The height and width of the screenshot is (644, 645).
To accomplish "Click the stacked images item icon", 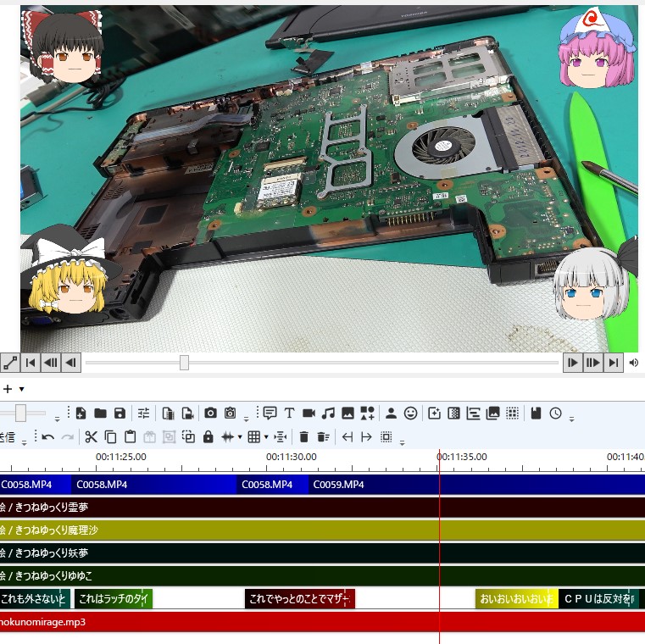I will click(x=492, y=413).
